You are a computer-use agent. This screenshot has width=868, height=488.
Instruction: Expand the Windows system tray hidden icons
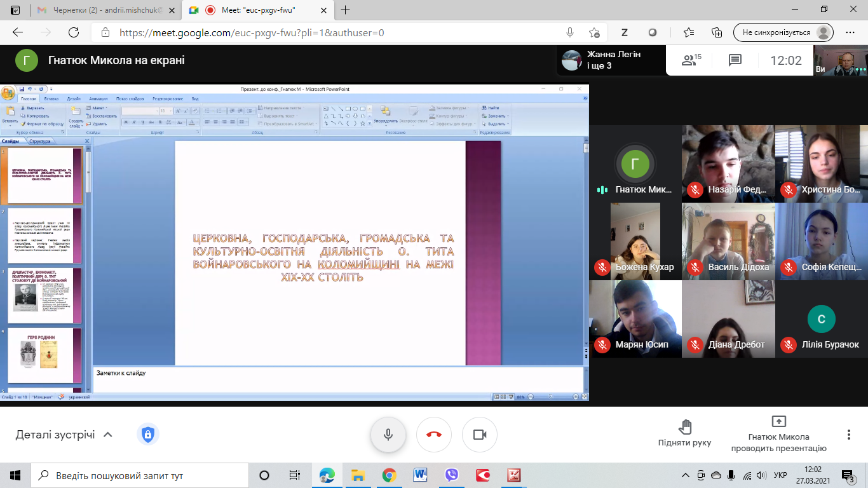(x=685, y=475)
